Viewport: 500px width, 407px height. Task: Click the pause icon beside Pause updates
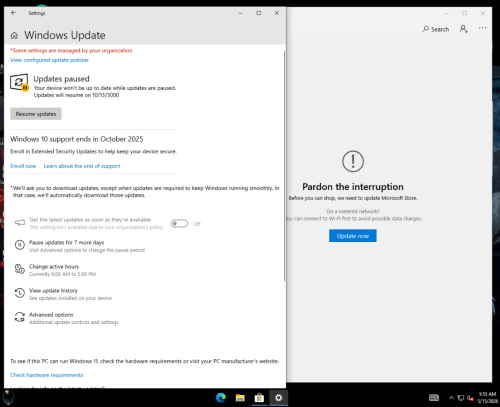pos(20,245)
